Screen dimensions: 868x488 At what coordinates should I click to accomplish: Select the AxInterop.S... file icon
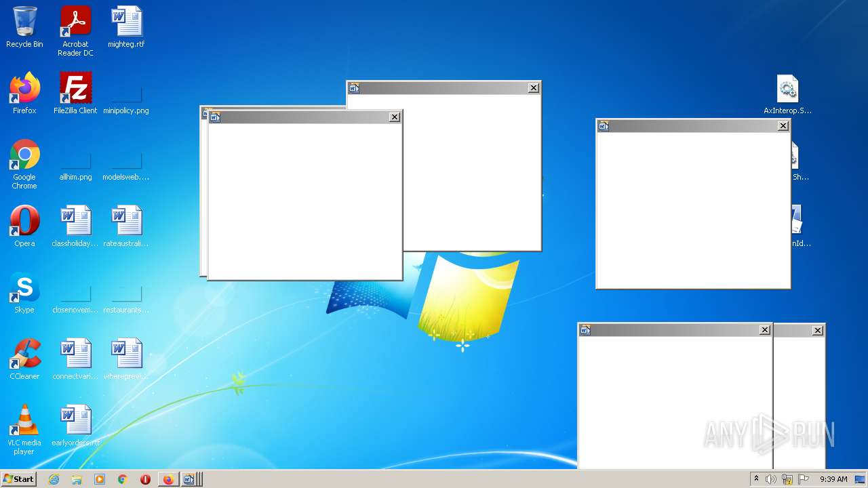(x=787, y=94)
